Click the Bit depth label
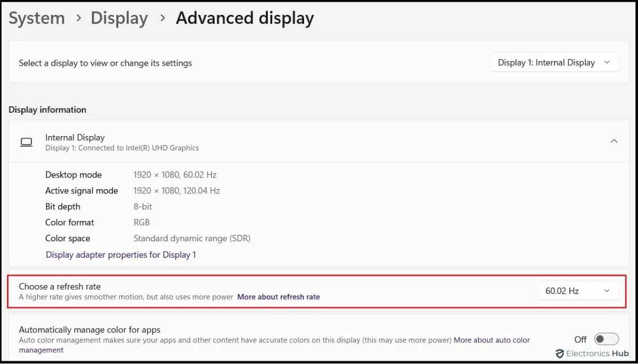The width and height of the screenshot is (638, 364). click(63, 207)
